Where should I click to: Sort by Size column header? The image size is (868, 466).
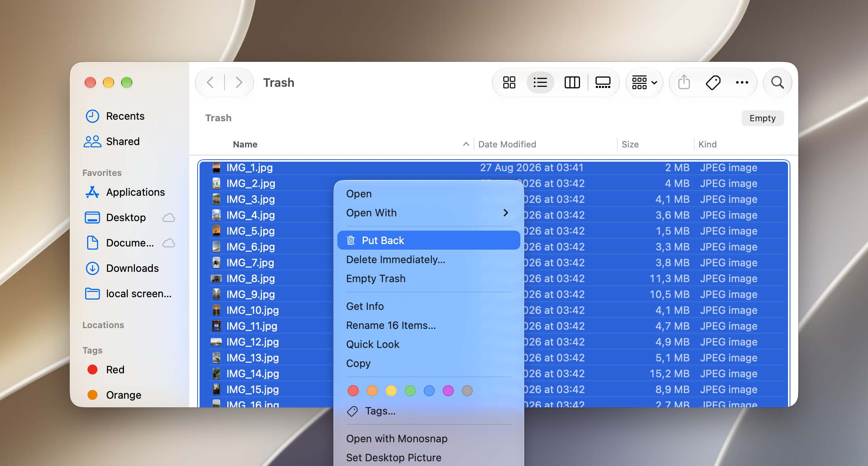click(630, 144)
